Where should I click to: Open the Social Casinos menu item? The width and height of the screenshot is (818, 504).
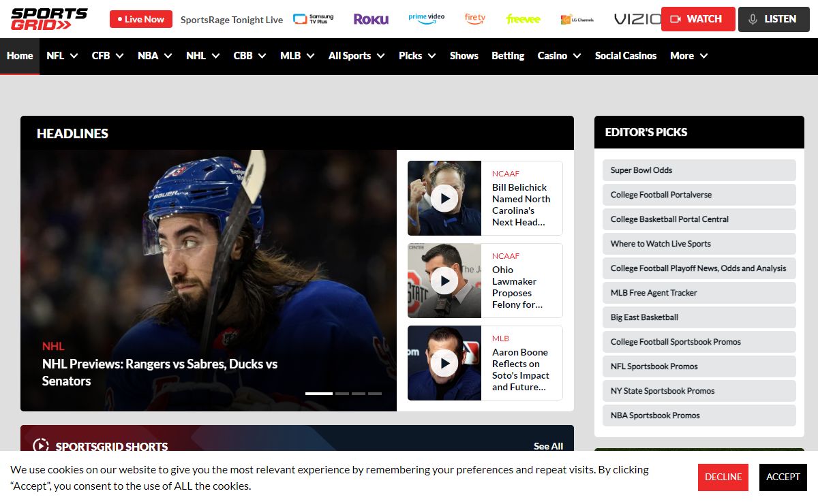click(626, 56)
